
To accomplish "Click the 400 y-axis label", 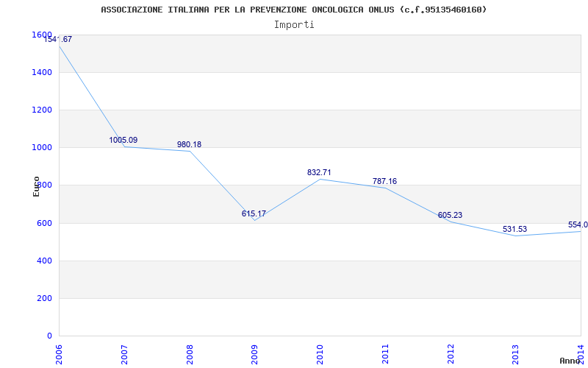I will pyautogui.click(x=44, y=261).
